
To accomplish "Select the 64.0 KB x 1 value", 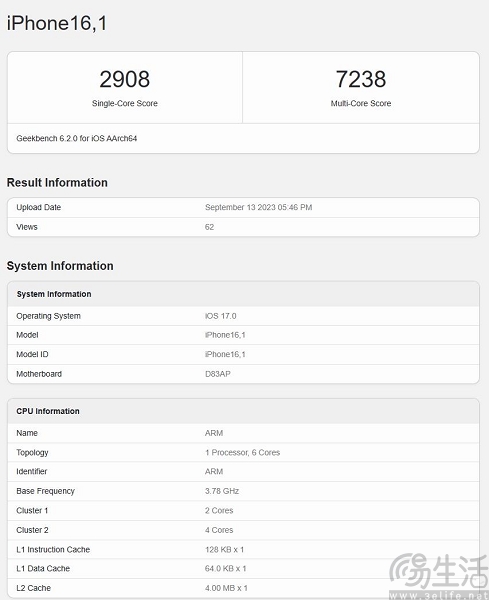I will 225,569.
